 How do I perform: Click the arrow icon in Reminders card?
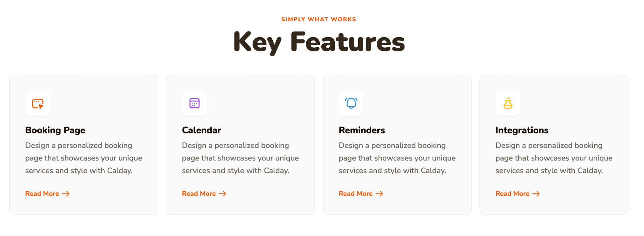coord(379,194)
